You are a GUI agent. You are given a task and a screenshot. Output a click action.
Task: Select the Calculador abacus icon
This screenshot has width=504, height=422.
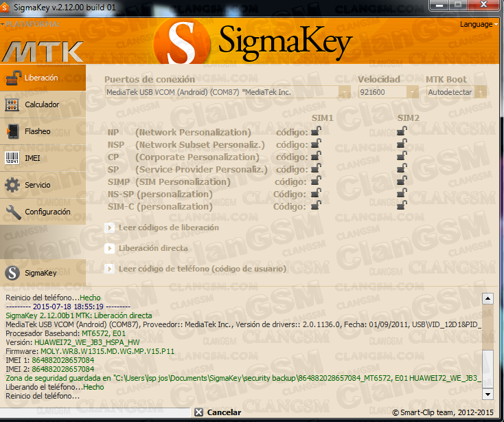pyautogui.click(x=12, y=104)
